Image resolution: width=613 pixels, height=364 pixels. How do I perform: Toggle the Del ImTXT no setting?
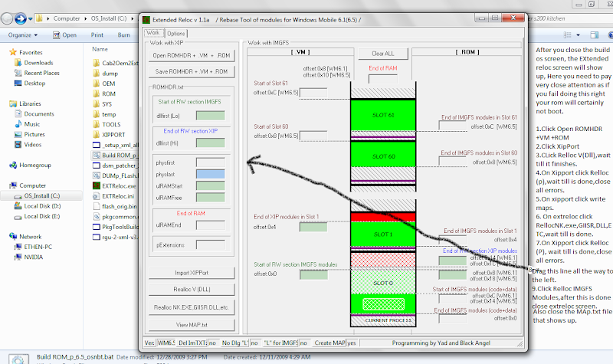tap(212, 343)
